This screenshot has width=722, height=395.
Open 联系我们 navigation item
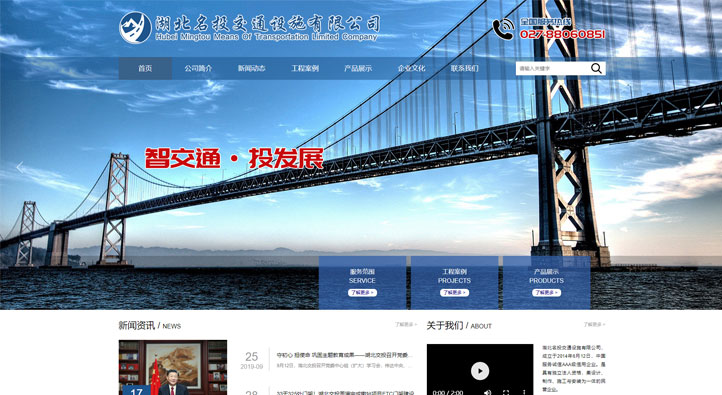pos(465,68)
